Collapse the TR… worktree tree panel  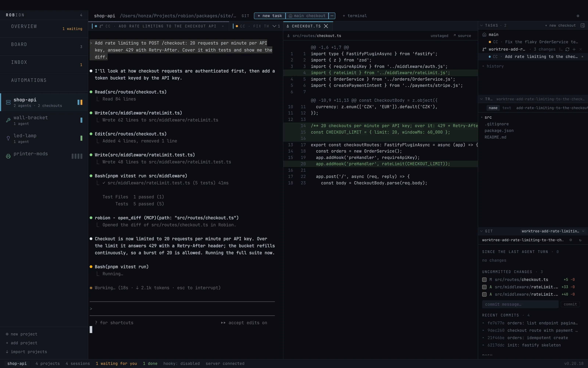[481, 99]
